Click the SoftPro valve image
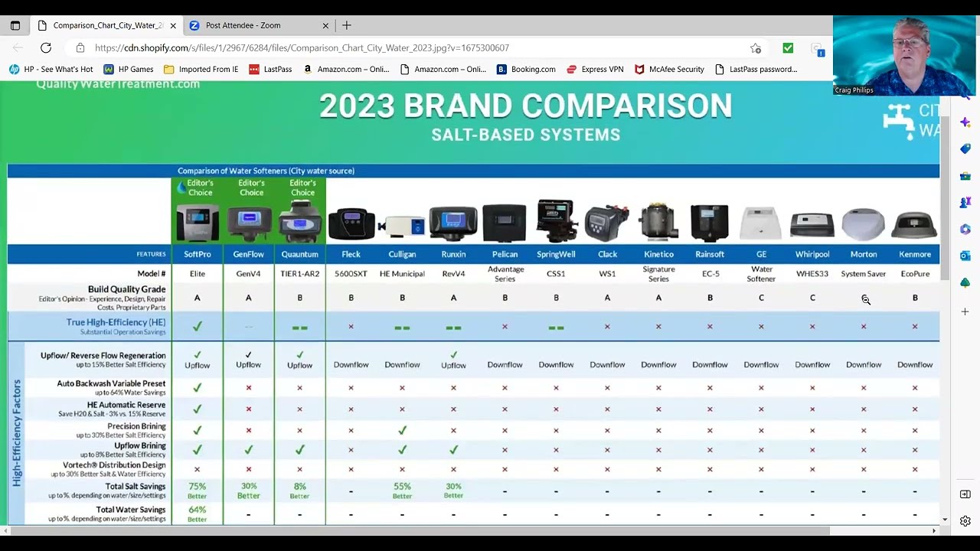The height and width of the screenshot is (551, 980). pyautogui.click(x=198, y=223)
